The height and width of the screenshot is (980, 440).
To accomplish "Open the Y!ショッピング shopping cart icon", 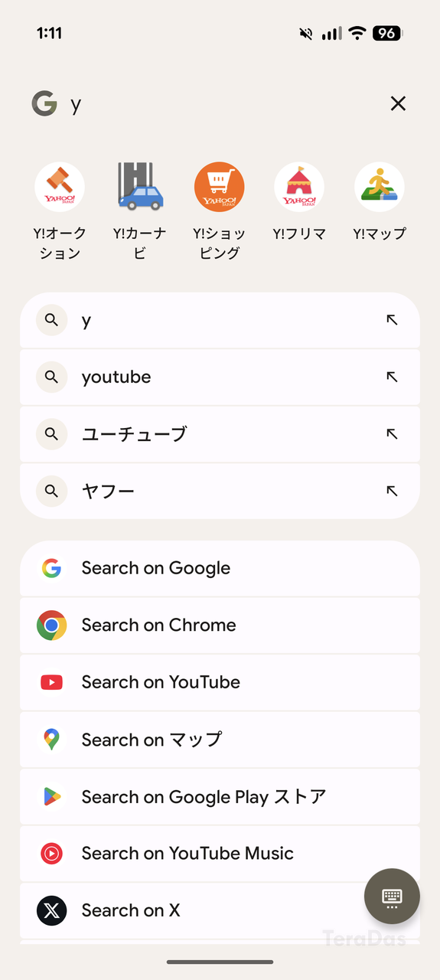I will (x=220, y=187).
